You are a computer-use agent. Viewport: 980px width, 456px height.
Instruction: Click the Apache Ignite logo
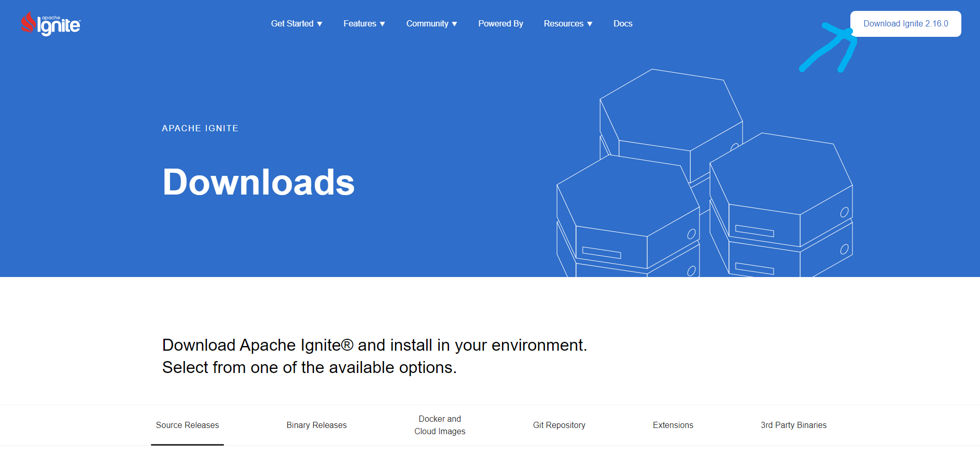[x=51, y=24]
